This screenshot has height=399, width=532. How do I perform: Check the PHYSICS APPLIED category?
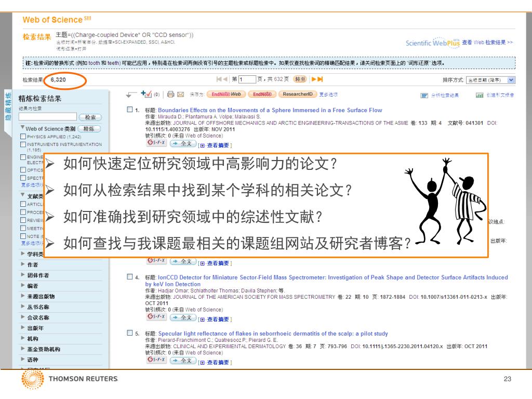(x=23, y=137)
